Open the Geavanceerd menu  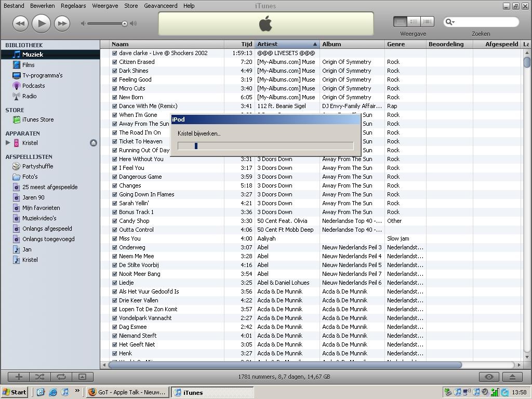point(161,6)
